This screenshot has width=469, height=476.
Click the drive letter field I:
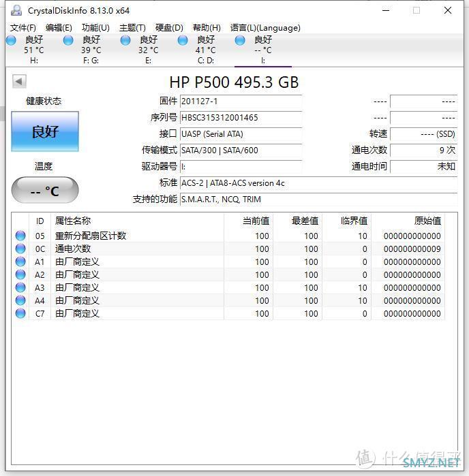[x=241, y=167]
